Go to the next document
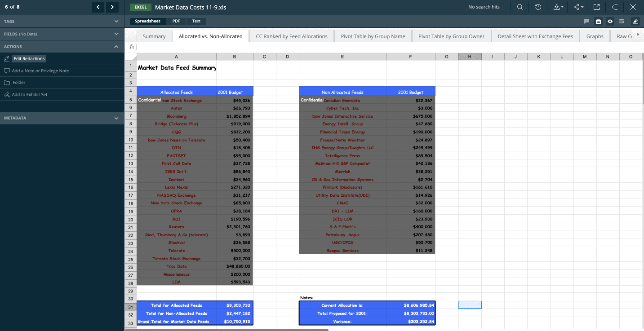Viewport: 644px width, 331px height. (112, 7)
